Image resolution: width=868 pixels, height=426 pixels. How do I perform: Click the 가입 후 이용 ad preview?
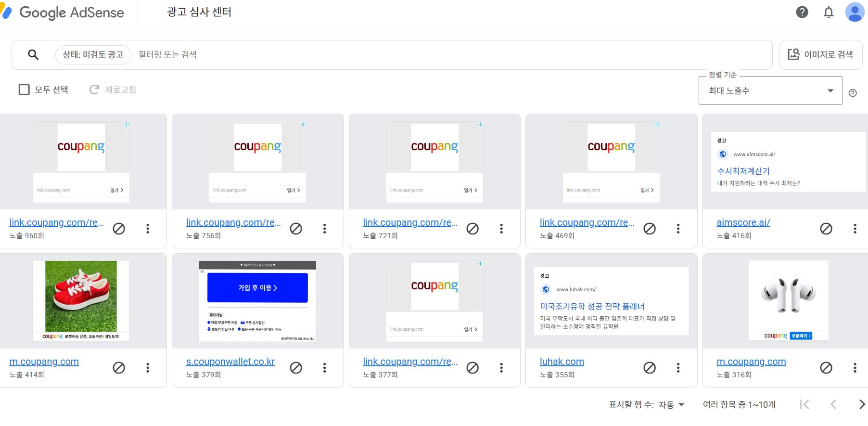[257, 301]
